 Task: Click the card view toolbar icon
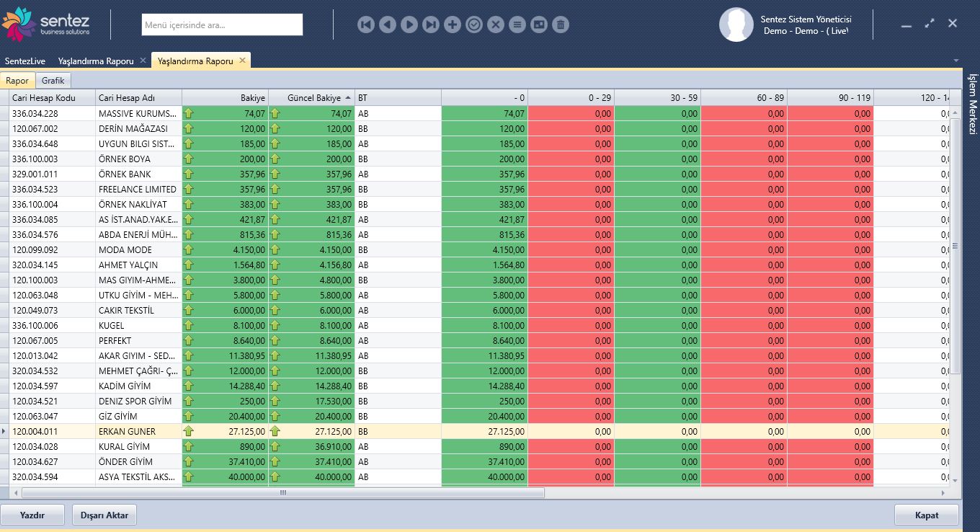pyautogui.click(x=539, y=25)
